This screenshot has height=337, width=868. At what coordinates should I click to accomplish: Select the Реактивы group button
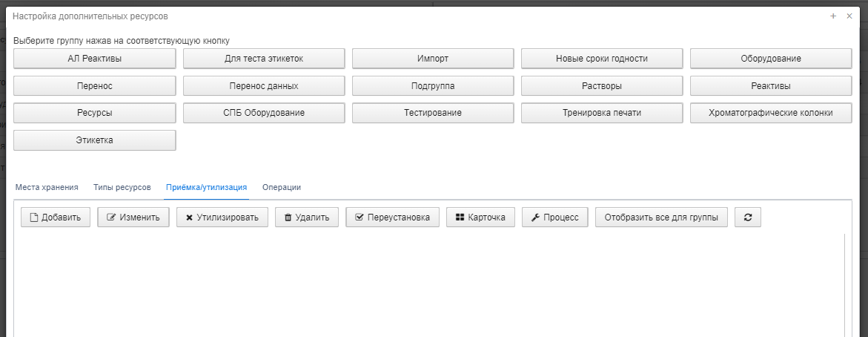coord(771,86)
